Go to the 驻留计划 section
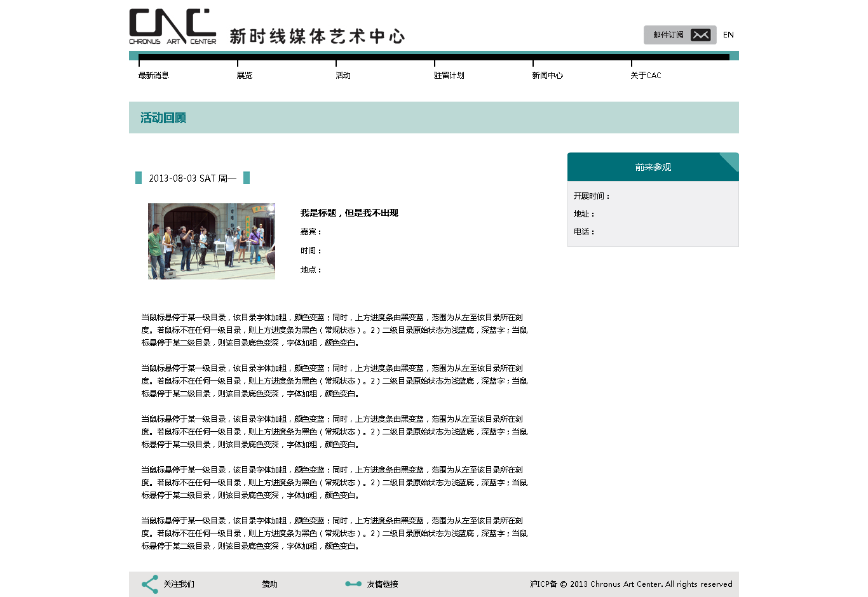The height and width of the screenshot is (597, 868). 449,75
